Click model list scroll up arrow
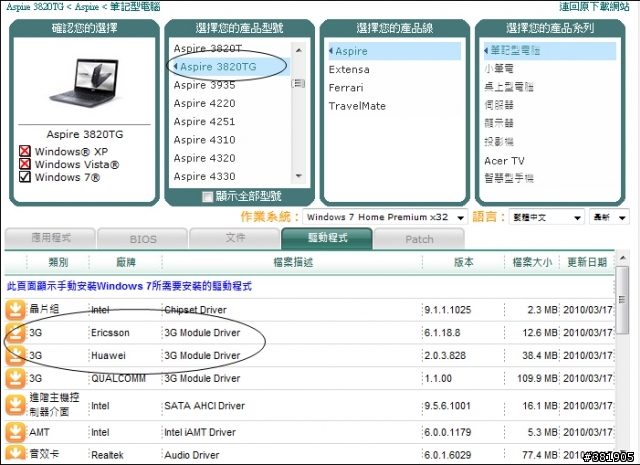 tap(298, 50)
